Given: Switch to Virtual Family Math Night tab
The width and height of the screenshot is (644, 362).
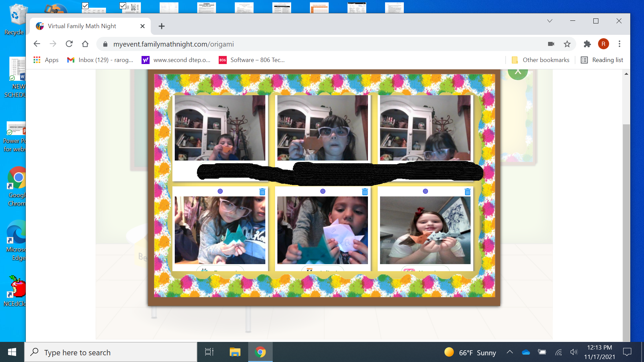Looking at the screenshot, I should [x=82, y=26].
